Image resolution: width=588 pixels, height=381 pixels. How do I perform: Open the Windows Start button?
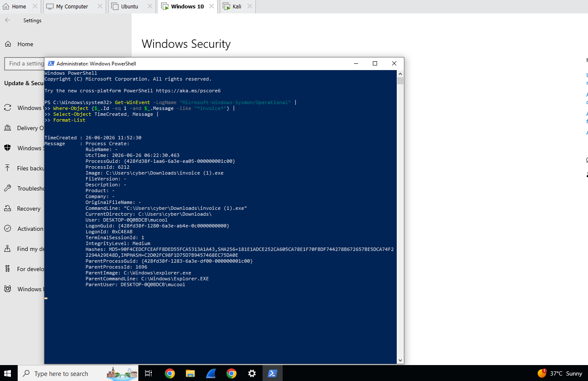(x=8, y=373)
